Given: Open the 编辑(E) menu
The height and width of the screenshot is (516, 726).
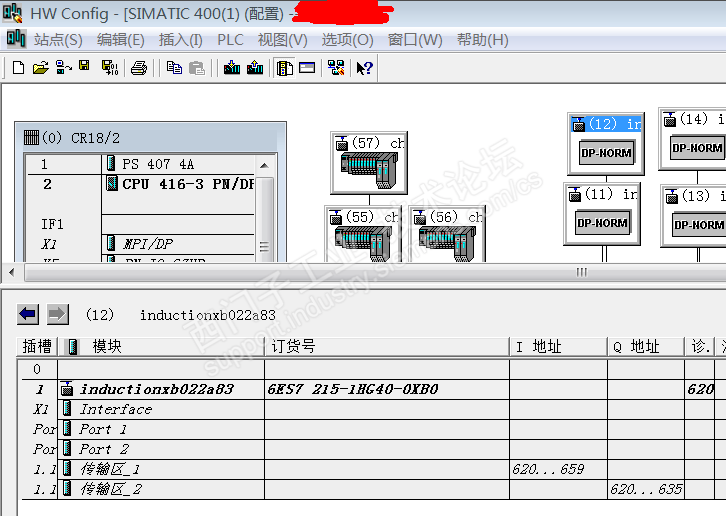Looking at the screenshot, I should pos(120,40).
